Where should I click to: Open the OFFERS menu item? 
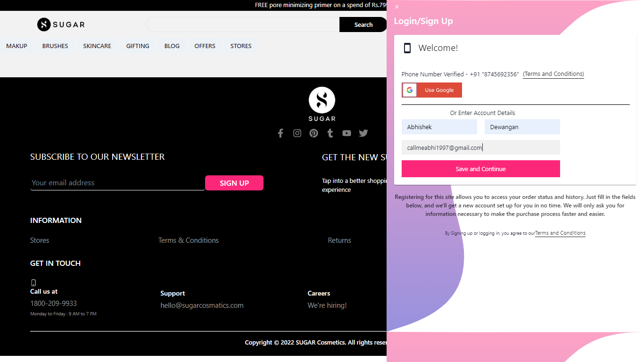tap(205, 46)
